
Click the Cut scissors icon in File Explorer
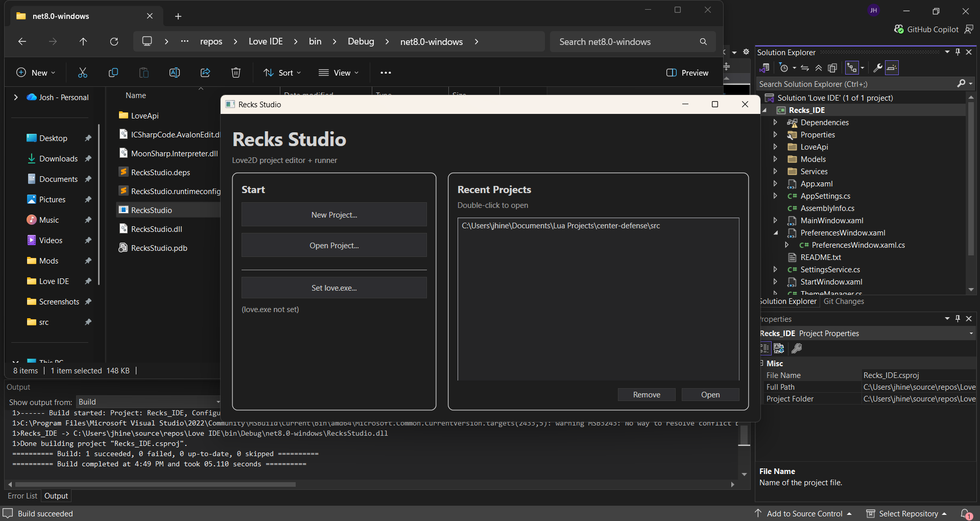(x=83, y=73)
